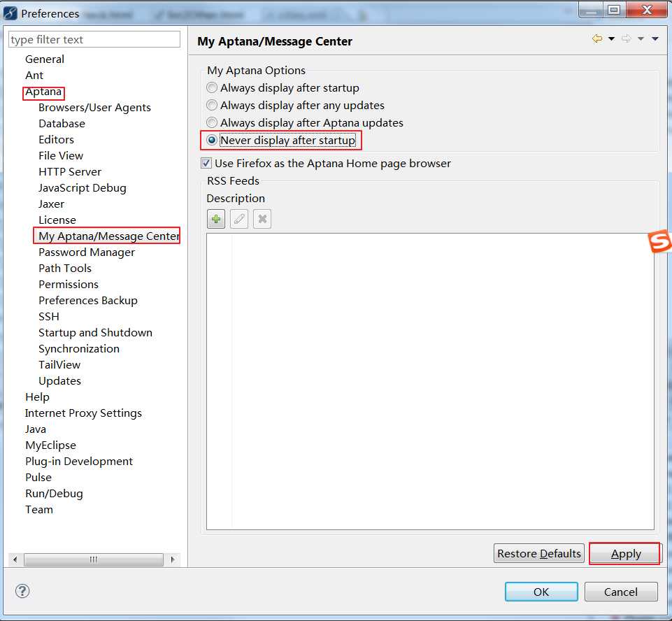Click the tree horizontal scrollbar thumb
Screen dimensions: 672x621
coord(94,559)
